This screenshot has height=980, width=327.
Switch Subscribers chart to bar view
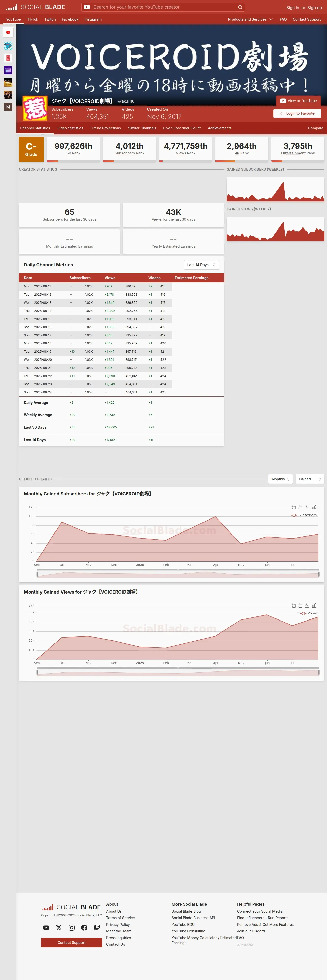click(x=314, y=508)
